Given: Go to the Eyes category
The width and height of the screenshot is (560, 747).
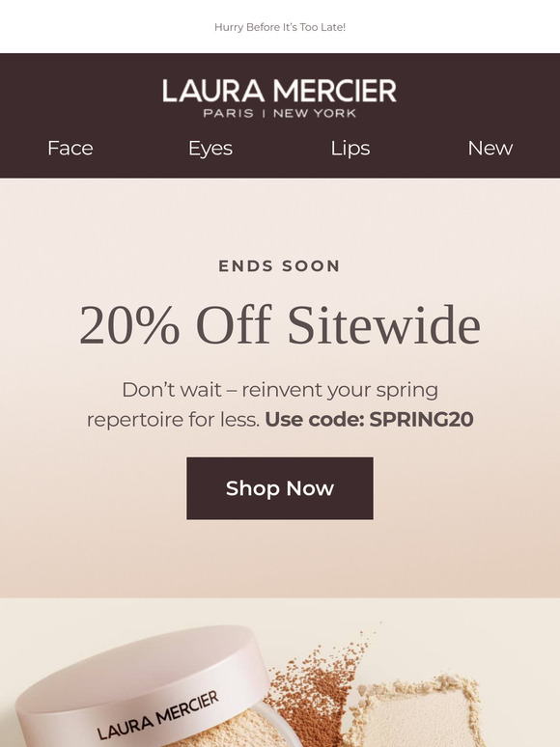Looking at the screenshot, I should click(x=210, y=149).
